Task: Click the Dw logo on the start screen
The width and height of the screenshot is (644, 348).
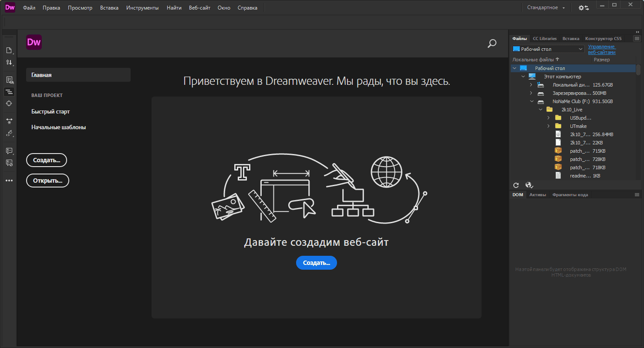Action: pyautogui.click(x=34, y=42)
